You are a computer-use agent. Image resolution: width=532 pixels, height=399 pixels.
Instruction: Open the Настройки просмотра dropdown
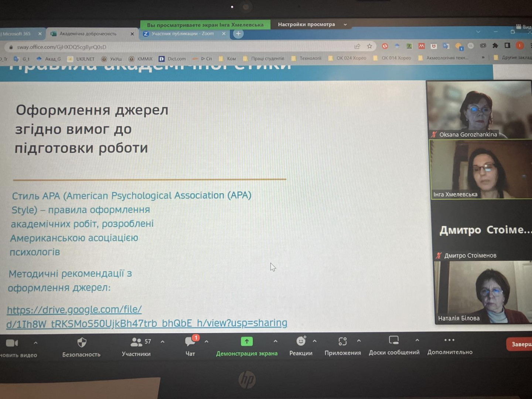(x=312, y=24)
